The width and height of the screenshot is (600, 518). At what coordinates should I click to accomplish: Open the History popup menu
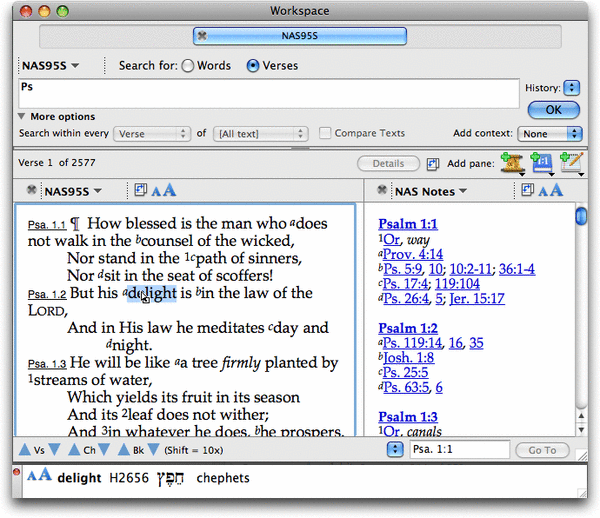click(572, 88)
